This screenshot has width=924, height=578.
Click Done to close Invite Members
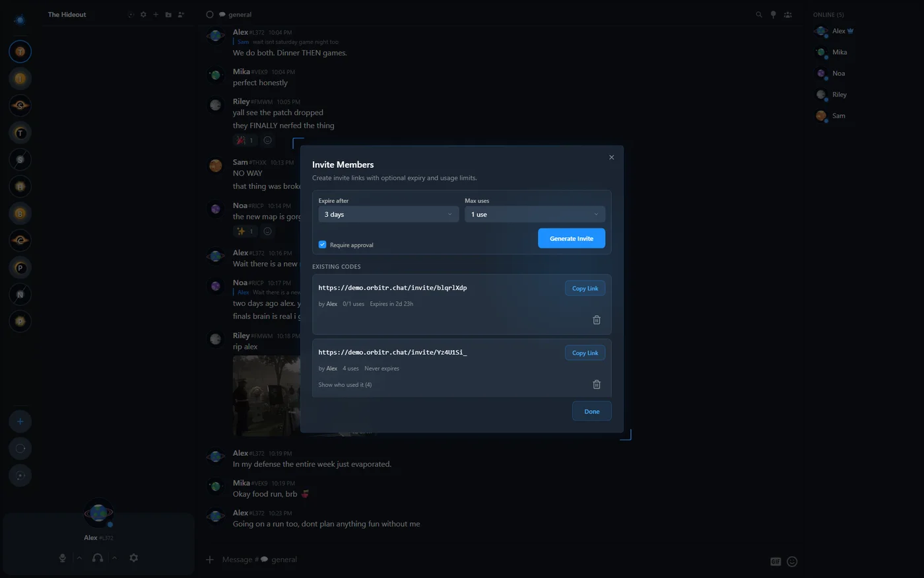click(592, 411)
